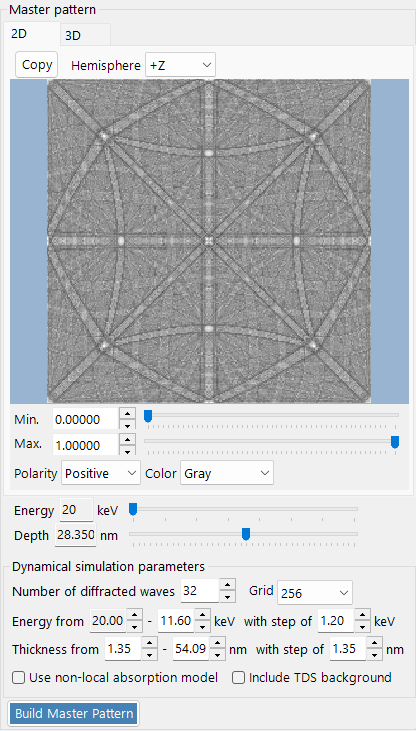Open the Polarity dropdown
The width and height of the screenshot is (416, 731).
(101, 473)
